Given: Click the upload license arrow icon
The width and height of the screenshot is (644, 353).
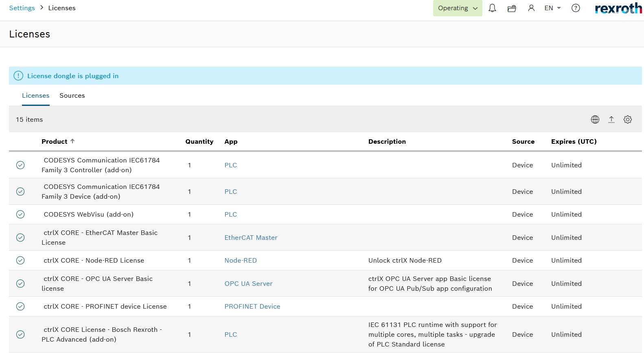Looking at the screenshot, I should click(x=611, y=119).
